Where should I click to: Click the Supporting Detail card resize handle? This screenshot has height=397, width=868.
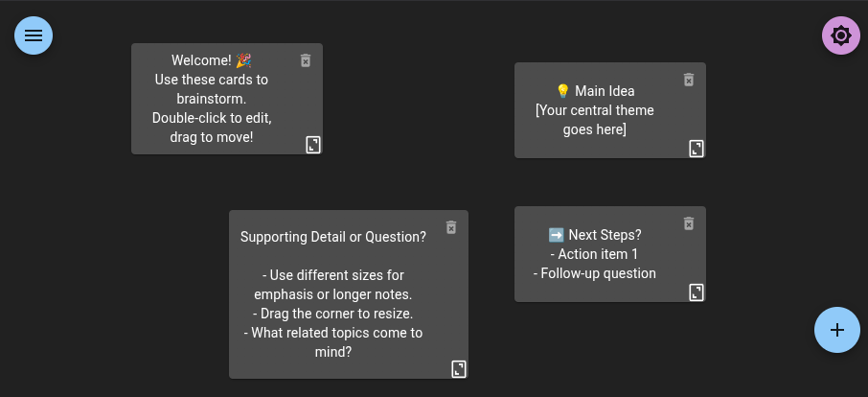click(459, 369)
